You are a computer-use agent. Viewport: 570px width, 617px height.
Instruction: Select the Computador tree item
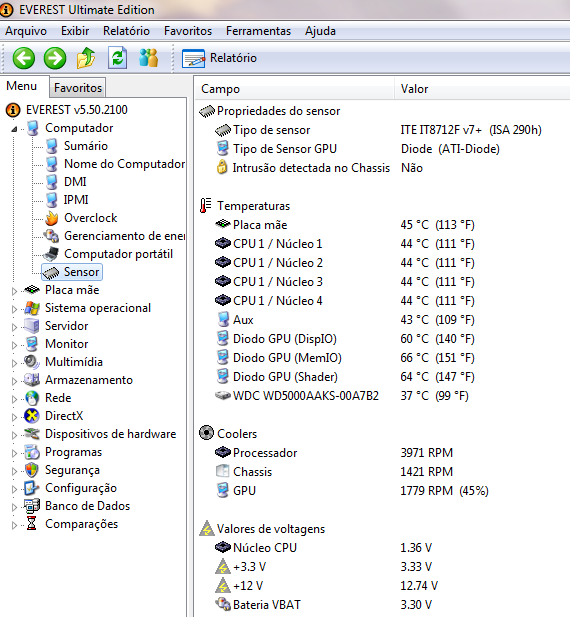click(x=79, y=128)
